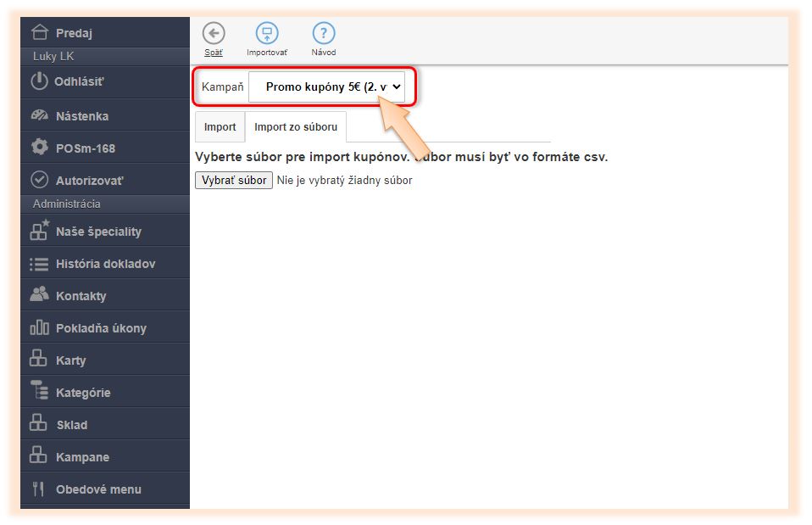Click the Späť back arrow icon
The width and height of the screenshot is (812, 525).
point(214,34)
